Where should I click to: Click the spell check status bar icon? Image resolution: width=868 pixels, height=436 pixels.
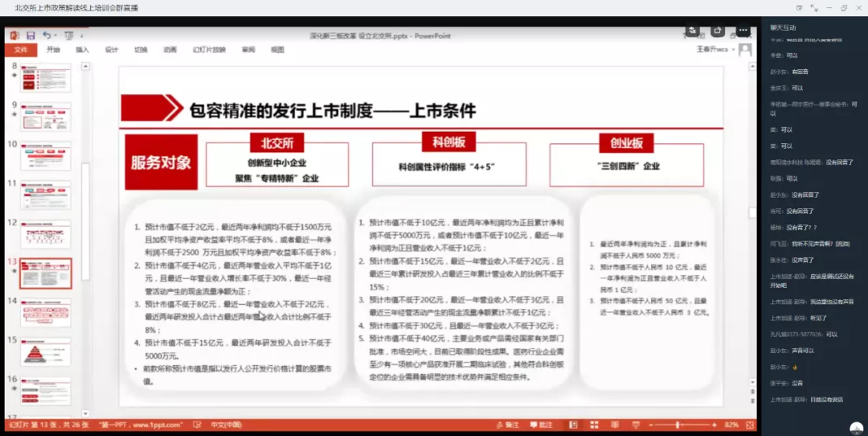tap(197, 425)
